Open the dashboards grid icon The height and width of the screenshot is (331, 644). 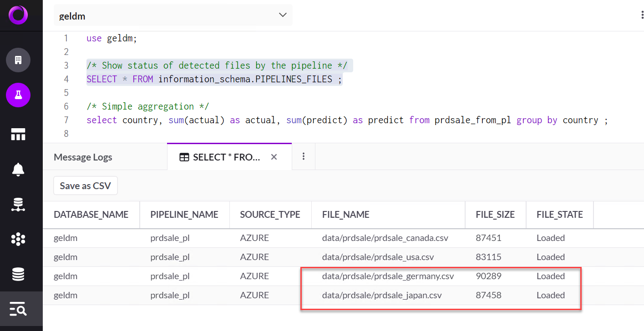pos(18,134)
